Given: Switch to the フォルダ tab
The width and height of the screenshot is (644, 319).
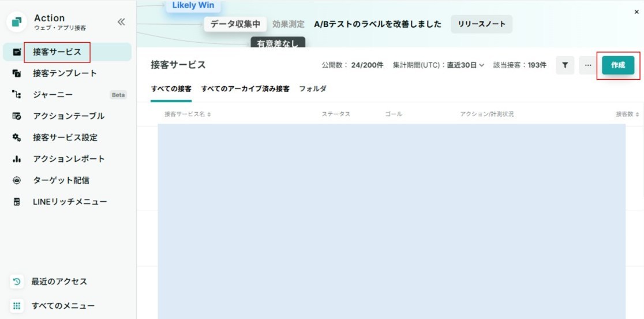Looking at the screenshot, I should click(313, 89).
